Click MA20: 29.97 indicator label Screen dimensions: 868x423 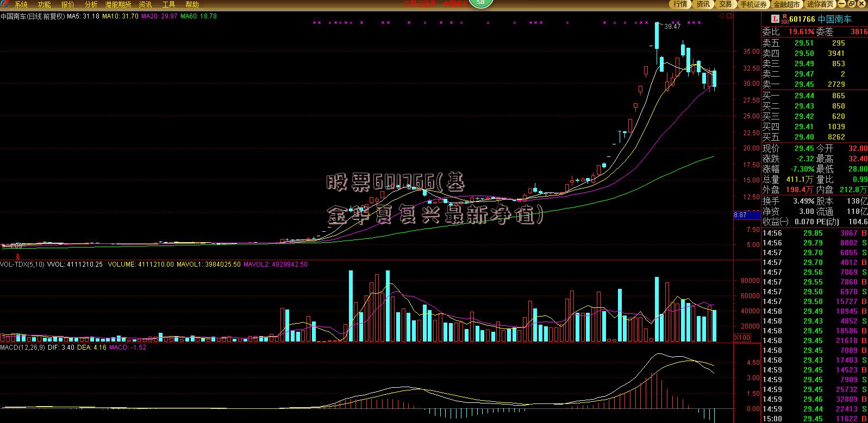159,16
